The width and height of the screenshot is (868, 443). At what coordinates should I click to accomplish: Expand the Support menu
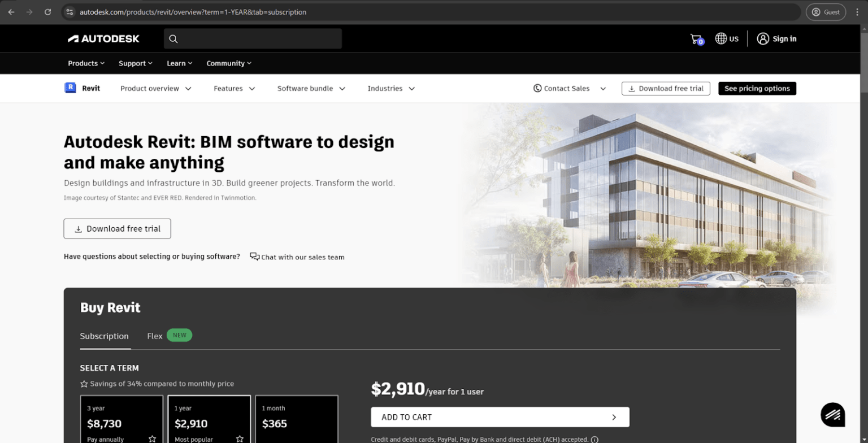click(136, 63)
